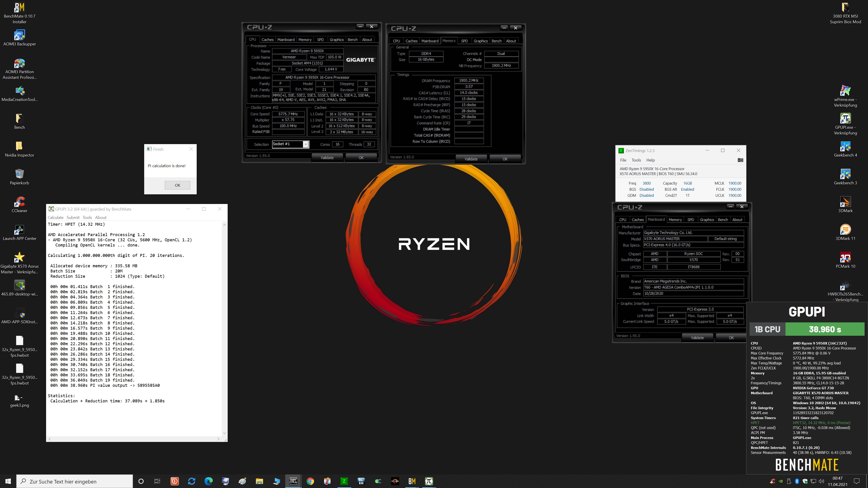Open the Caches tab in CPU-Z processor window
Image resolution: width=868 pixels, height=488 pixels.
click(x=267, y=39)
